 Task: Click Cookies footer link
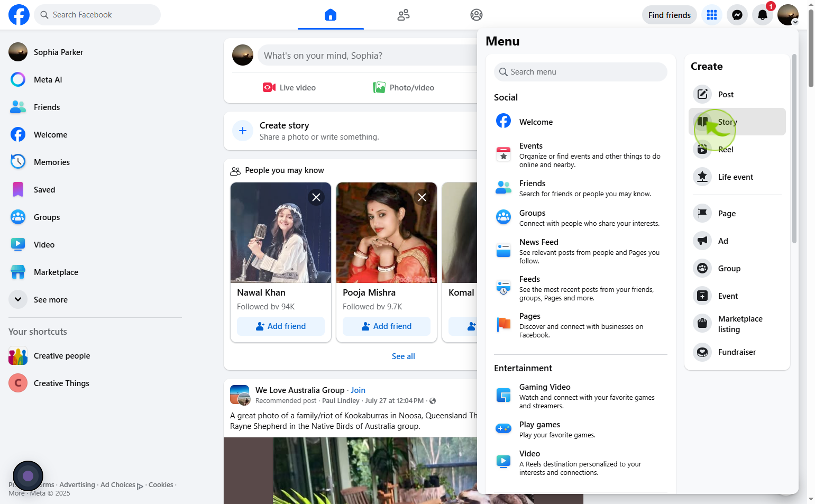(x=161, y=485)
